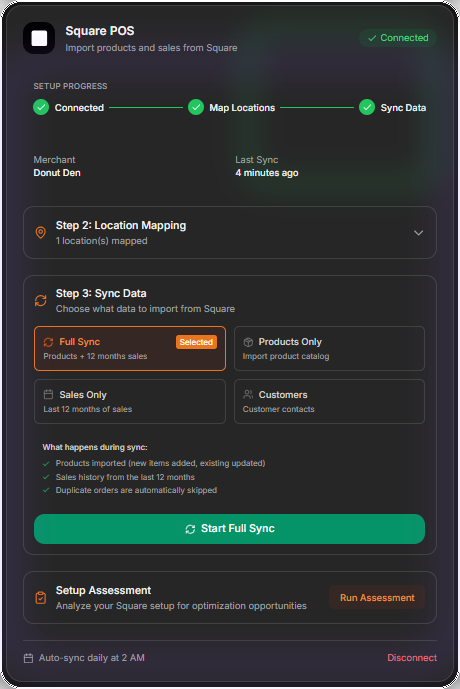Click the Step 2: Location Mapping heading
This screenshot has height=689, width=460.
[121, 225]
